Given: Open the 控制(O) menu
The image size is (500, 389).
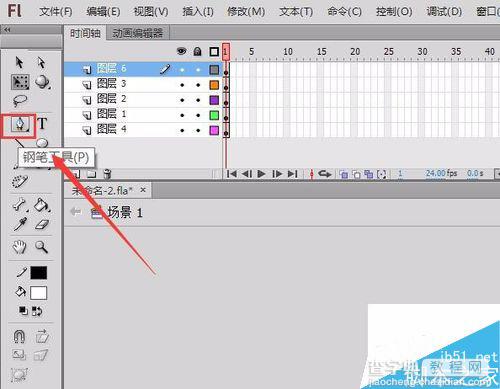Looking at the screenshot, I should click(394, 12).
